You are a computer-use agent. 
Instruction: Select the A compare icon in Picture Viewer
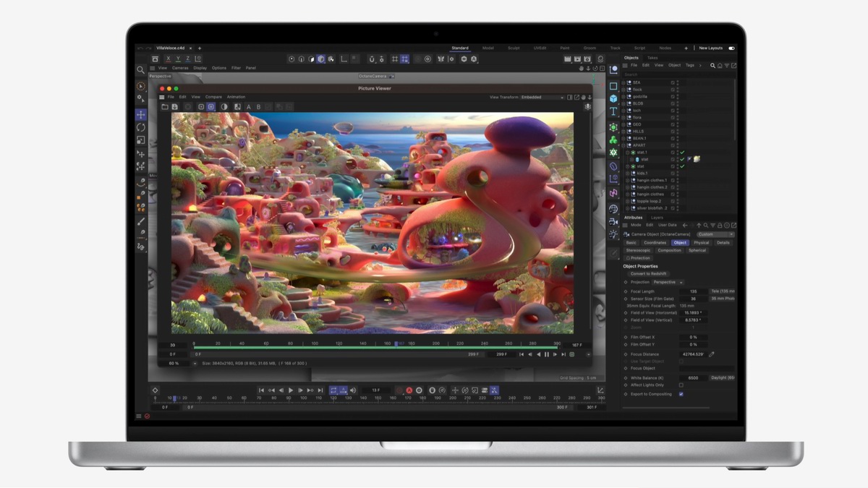point(249,106)
